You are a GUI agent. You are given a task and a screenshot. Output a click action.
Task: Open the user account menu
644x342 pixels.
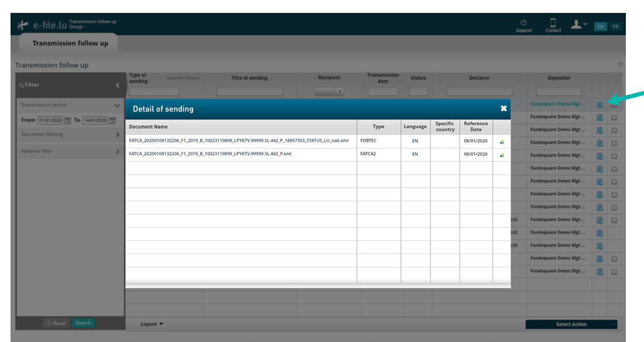coord(578,25)
